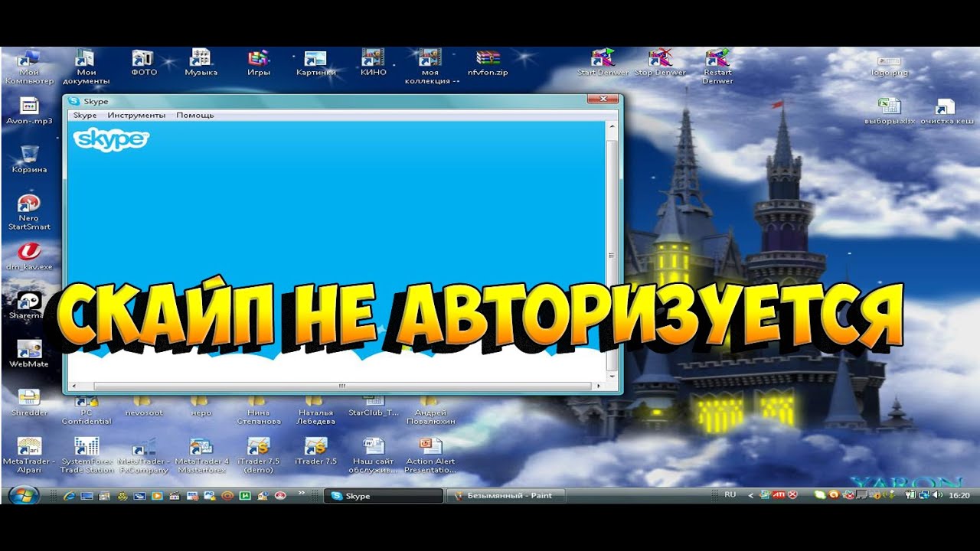Select the MetaTrader - Alpari shortcut
The height and width of the screenshot is (551, 980).
28,456
